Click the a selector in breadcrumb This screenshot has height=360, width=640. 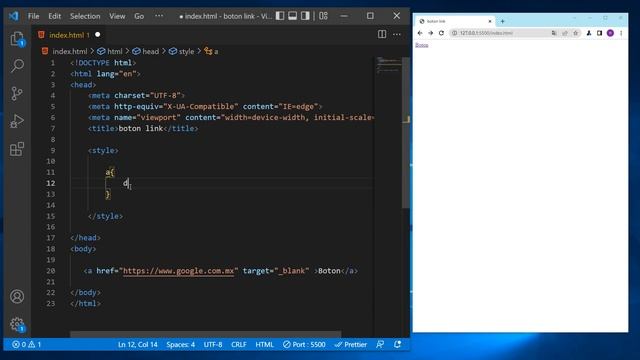click(x=216, y=51)
